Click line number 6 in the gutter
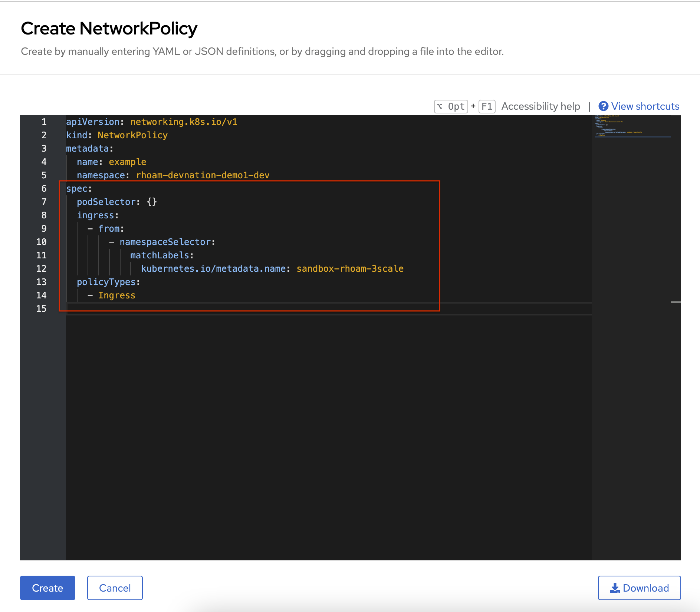The image size is (700, 612). (44, 188)
